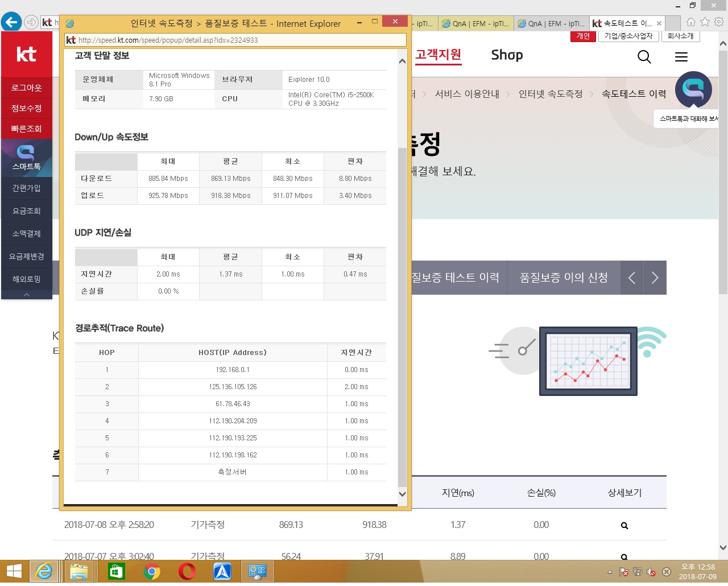Image resolution: width=728 pixels, height=586 pixels.
Task: Open File Explorer in the taskbar
Action: point(79,571)
